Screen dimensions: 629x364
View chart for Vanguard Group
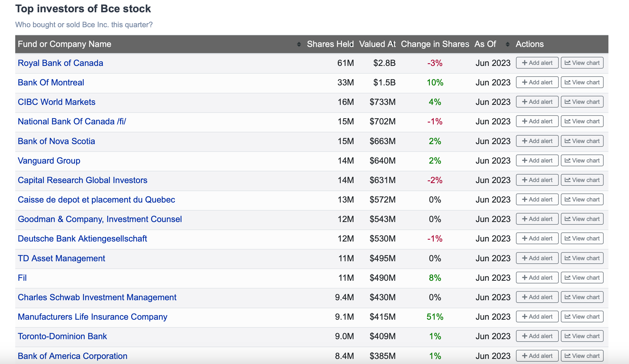point(582,160)
